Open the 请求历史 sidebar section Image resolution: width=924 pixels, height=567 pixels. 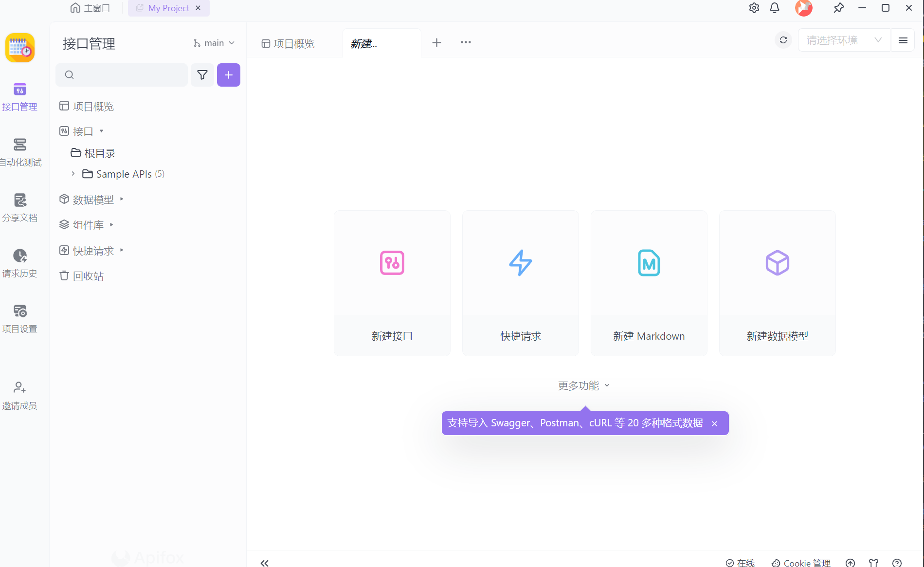(19, 263)
